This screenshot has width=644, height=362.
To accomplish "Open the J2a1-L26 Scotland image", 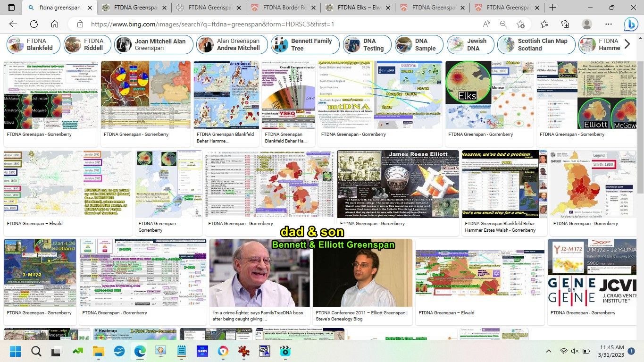I will (40, 273).
